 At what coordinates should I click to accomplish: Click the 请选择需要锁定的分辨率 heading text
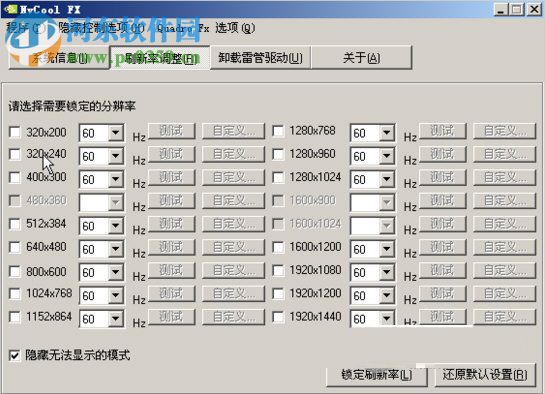point(72,106)
